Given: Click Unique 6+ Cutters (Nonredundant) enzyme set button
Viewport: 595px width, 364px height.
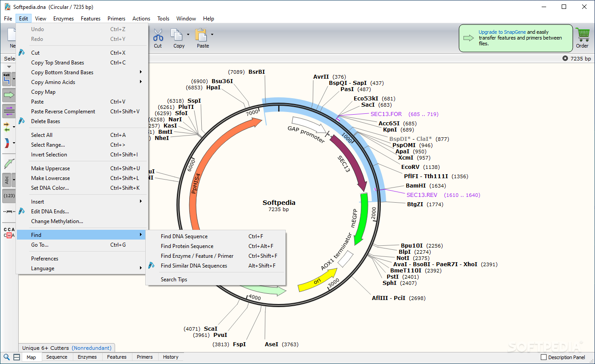Looking at the screenshot, I should tap(67, 348).
